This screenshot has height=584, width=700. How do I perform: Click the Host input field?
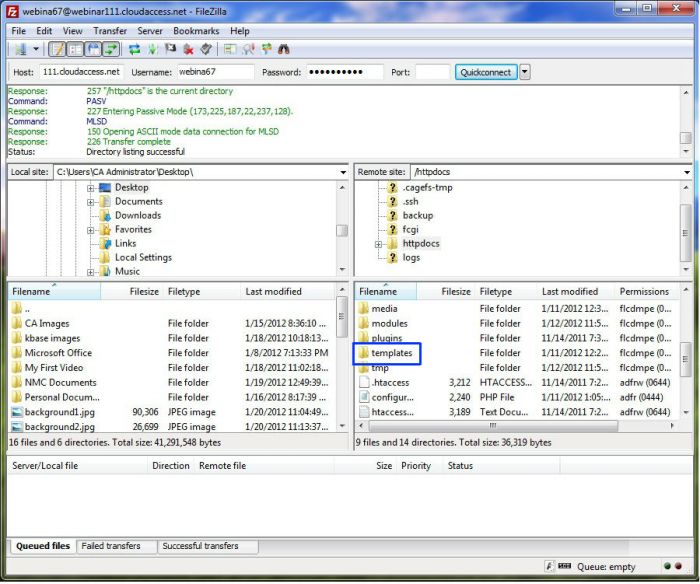pos(81,72)
